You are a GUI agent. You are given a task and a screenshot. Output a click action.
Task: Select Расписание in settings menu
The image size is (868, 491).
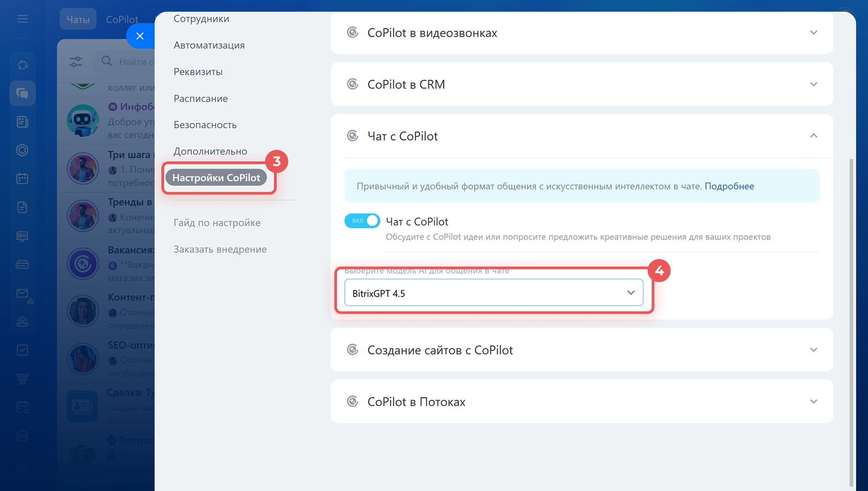(201, 99)
